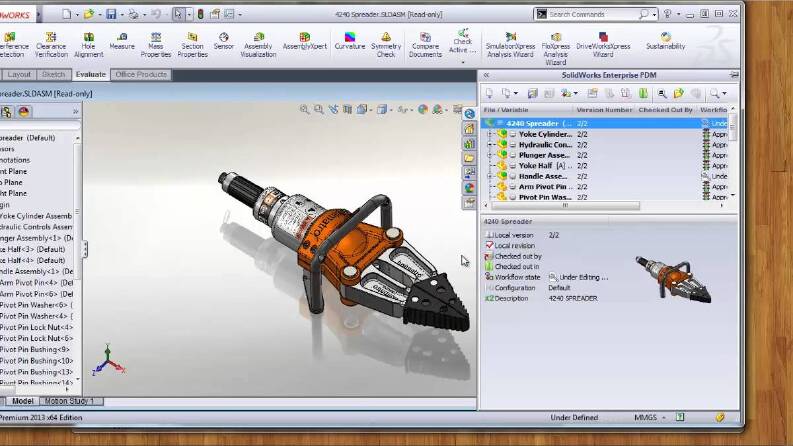Click Zoom to Area in view toolbar
The image size is (793, 446).
click(x=319, y=109)
